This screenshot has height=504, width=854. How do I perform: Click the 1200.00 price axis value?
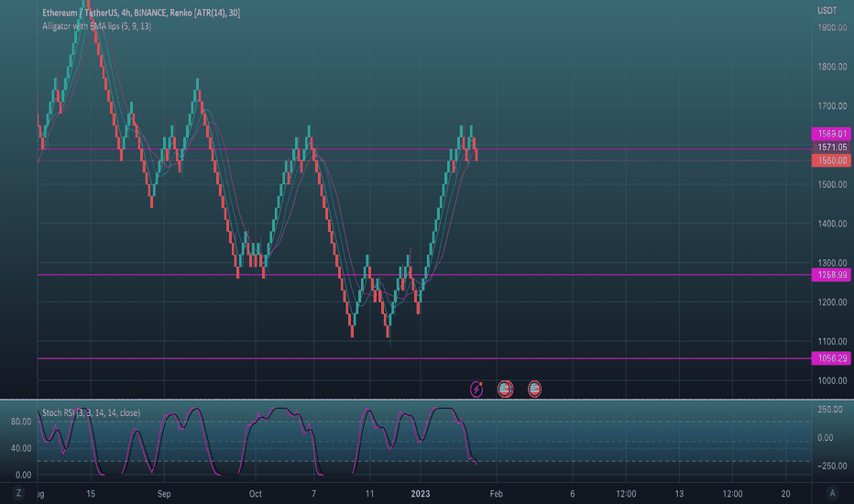(832, 301)
